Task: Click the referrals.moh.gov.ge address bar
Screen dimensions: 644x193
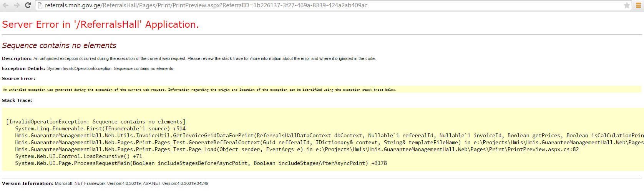Action: [206, 5]
